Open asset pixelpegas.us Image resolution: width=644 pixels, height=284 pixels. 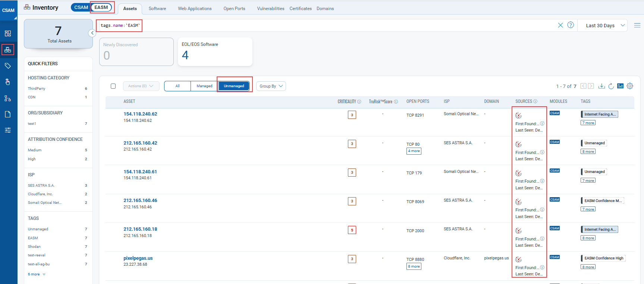pyautogui.click(x=138, y=258)
